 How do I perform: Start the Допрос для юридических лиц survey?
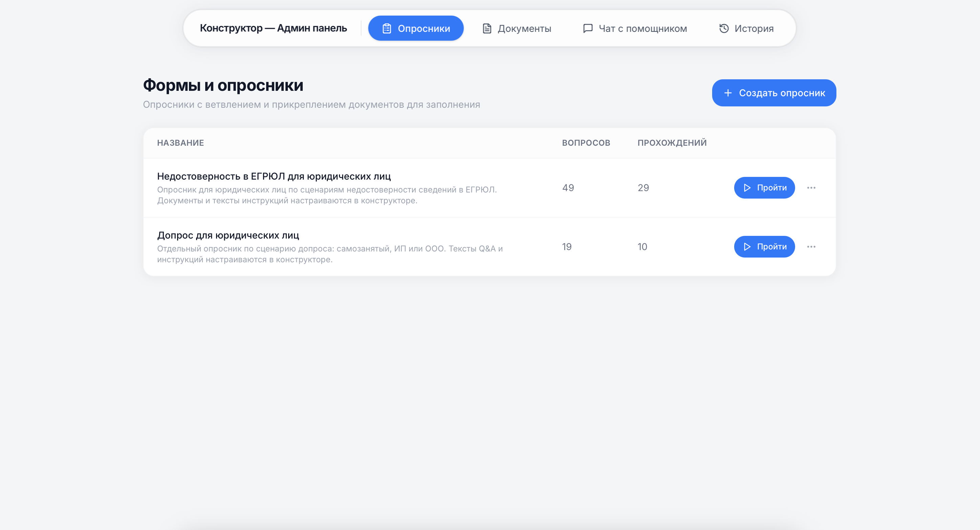(x=764, y=247)
